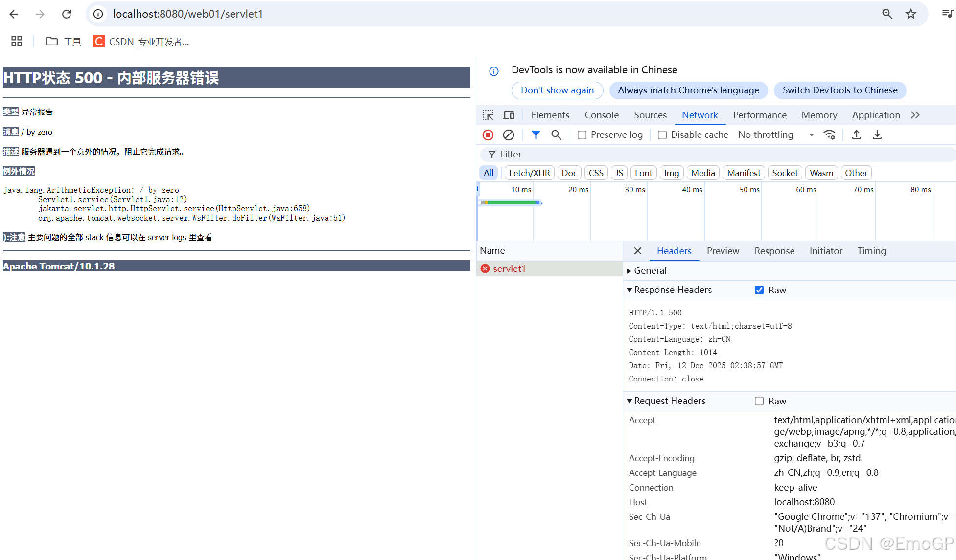Check Disable cache option
The height and width of the screenshot is (560, 956).
(x=662, y=135)
